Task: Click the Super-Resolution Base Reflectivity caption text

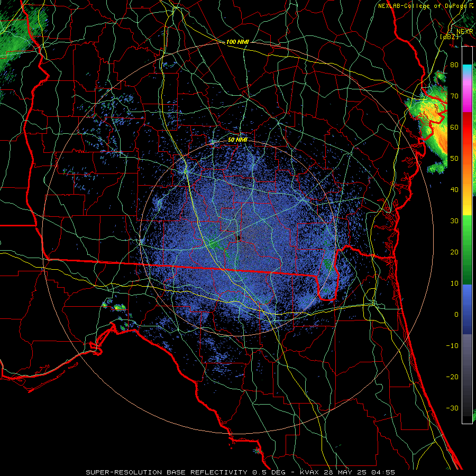Action: pos(185,472)
